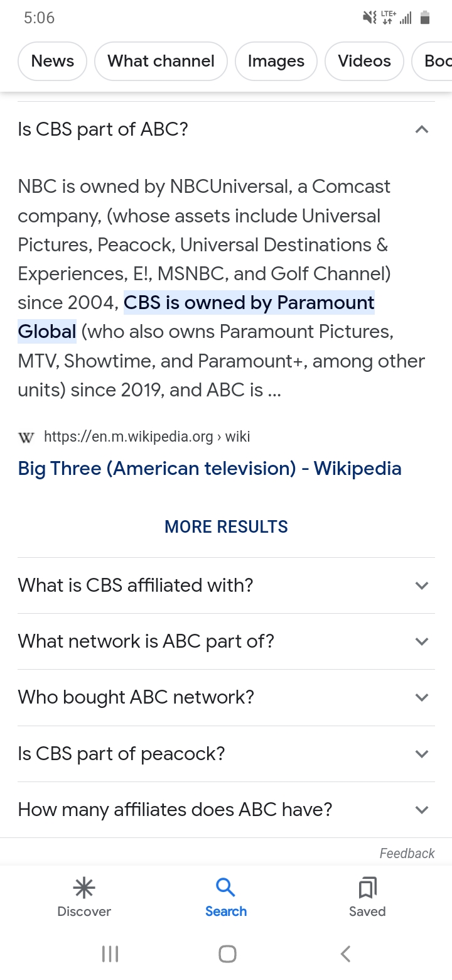Expand 'How many affiliates does ABC have?'
This screenshot has width=452, height=980.
pyautogui.click(x=422, y=810)
